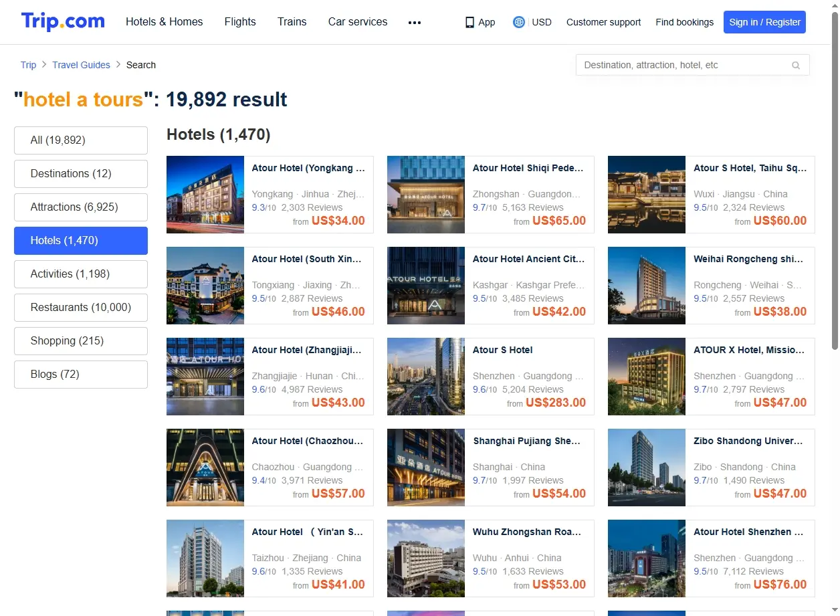Image resolution: width=840 pixels, height=616 pixels.
Task: Open Customer support link
Action: [603, 22]
